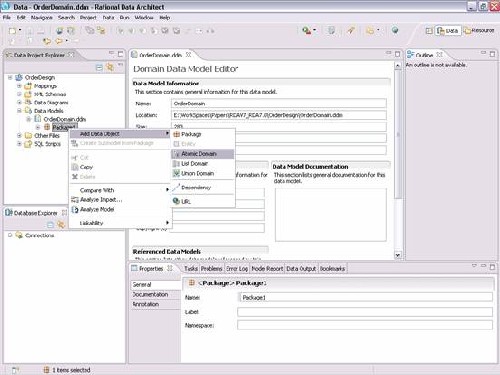Open the Navigate menu
The image size is (500, 375).
(x=42, y=17)
